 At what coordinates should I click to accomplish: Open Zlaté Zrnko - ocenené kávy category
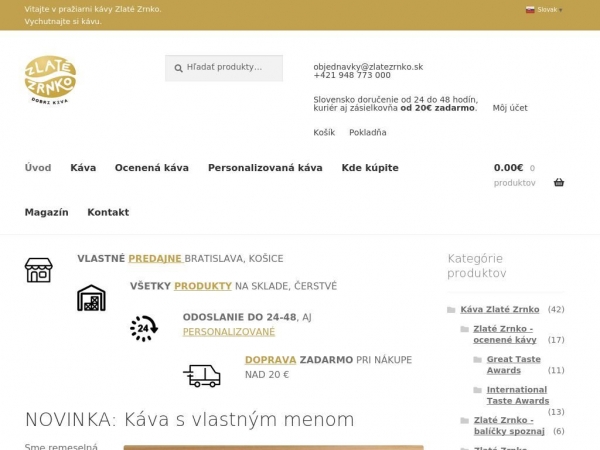point(505,334)
